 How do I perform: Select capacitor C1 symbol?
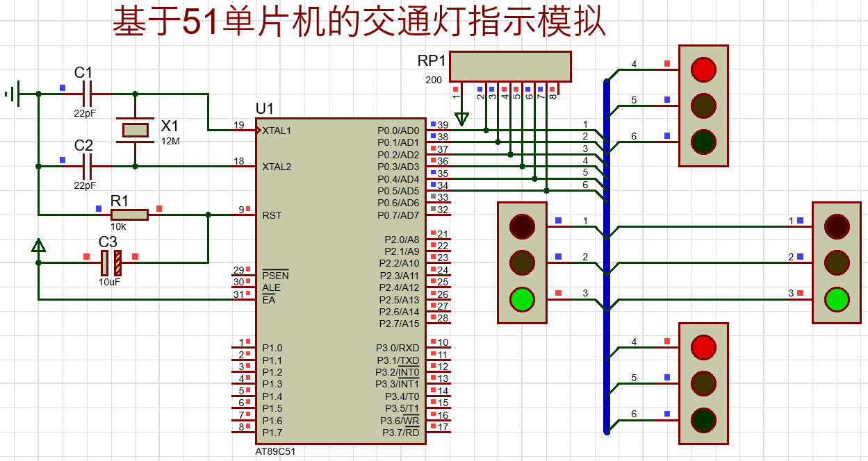(87, 94)
